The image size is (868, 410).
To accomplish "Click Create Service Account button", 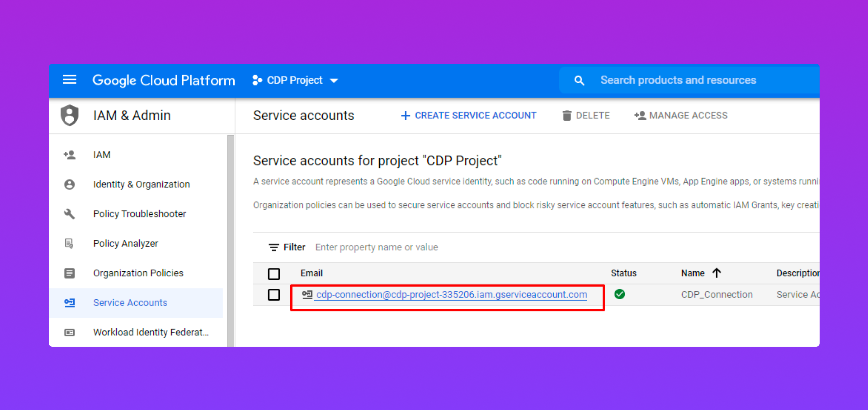I will tap(469, 116).
